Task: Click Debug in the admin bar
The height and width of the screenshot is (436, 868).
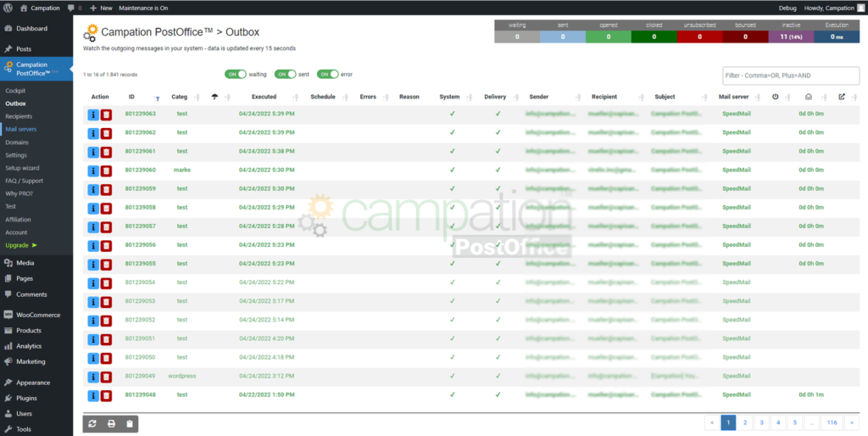Action: pyautogui.click(x=787, y=8)
